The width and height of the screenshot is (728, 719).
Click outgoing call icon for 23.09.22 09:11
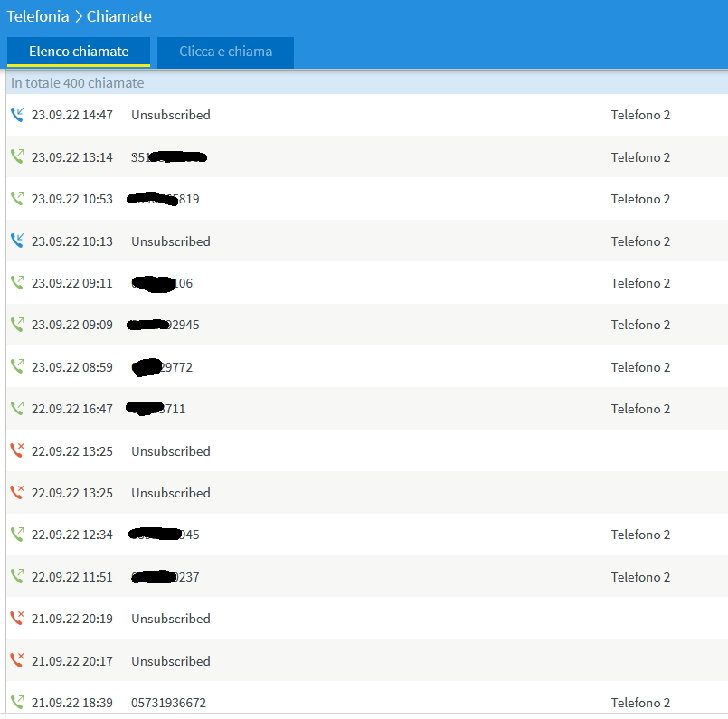tap(17, 283)
